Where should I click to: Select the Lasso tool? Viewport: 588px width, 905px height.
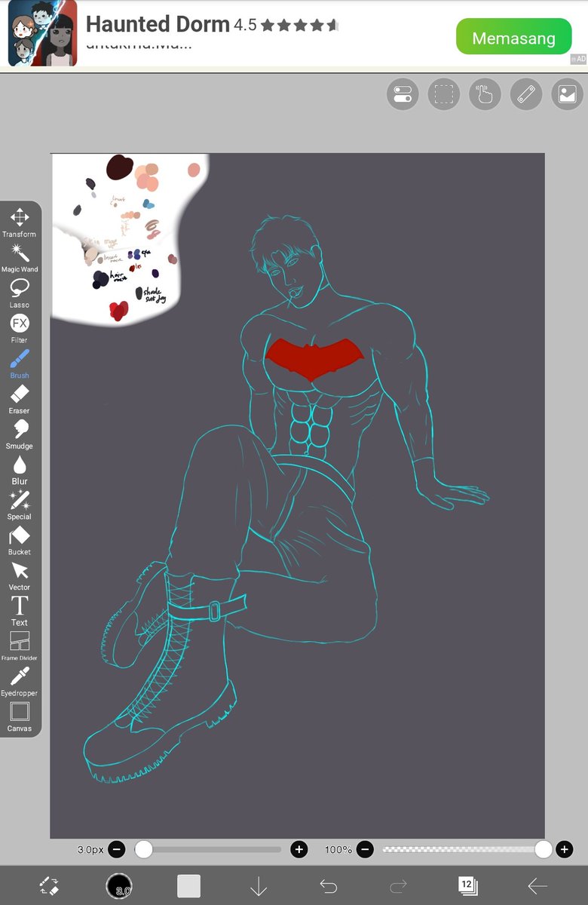click(20, 293)
